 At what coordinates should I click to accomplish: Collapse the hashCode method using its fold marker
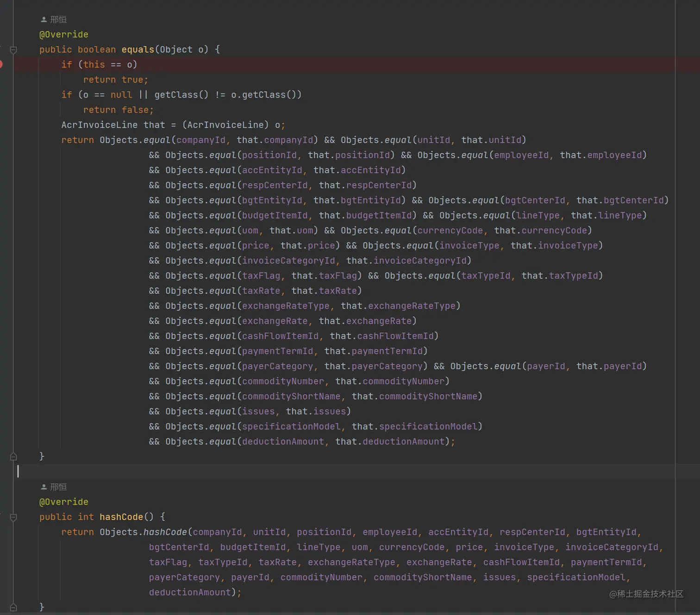click(13, 517)
